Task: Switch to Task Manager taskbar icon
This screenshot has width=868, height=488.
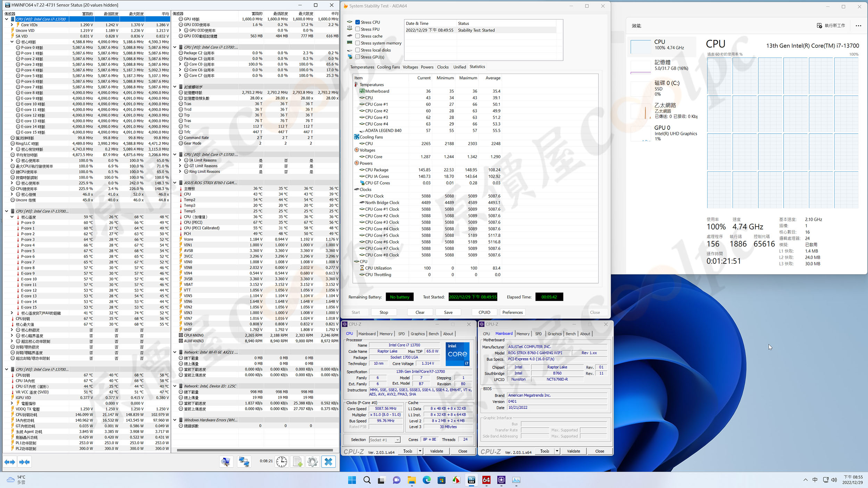Action: click(x=516, y=480)
